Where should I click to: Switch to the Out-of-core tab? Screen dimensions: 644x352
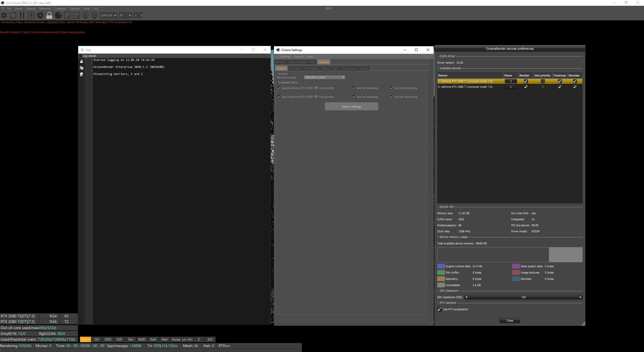click(x=348, y=68)
